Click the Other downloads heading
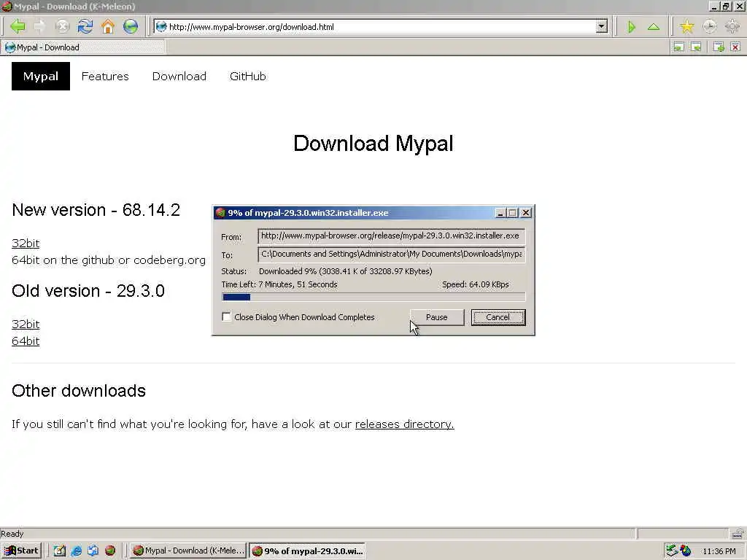 (x=79, y=391)
